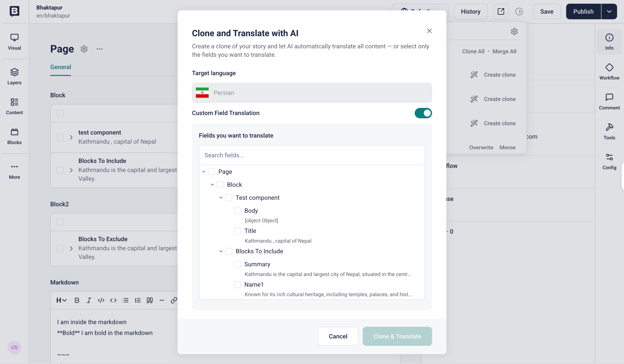The width and height of the screenshot is (624, 364).
Task: Open the Config sliders icon
Action: [609, 157]
